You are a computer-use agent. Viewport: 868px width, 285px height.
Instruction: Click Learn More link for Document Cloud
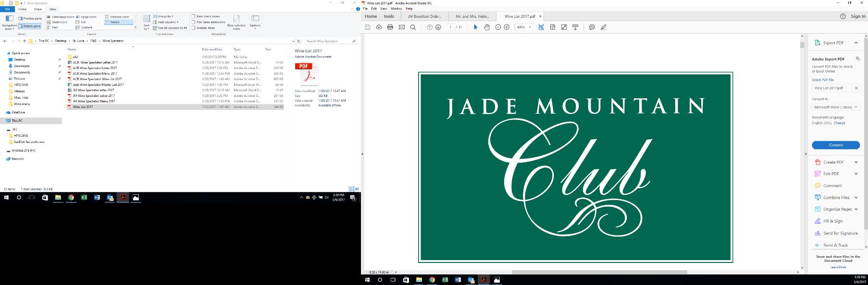point(838,267)
